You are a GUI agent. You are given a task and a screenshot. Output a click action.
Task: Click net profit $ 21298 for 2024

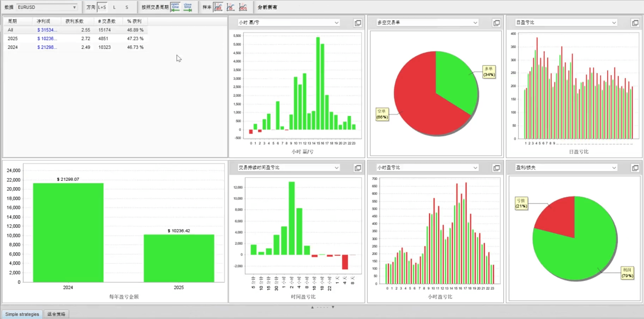pos(47,47)
